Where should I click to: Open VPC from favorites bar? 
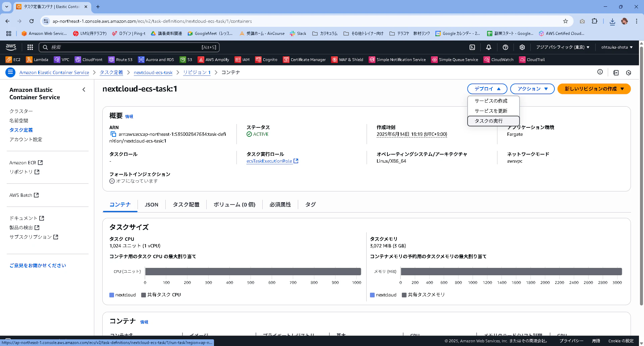tap(62, 60)
